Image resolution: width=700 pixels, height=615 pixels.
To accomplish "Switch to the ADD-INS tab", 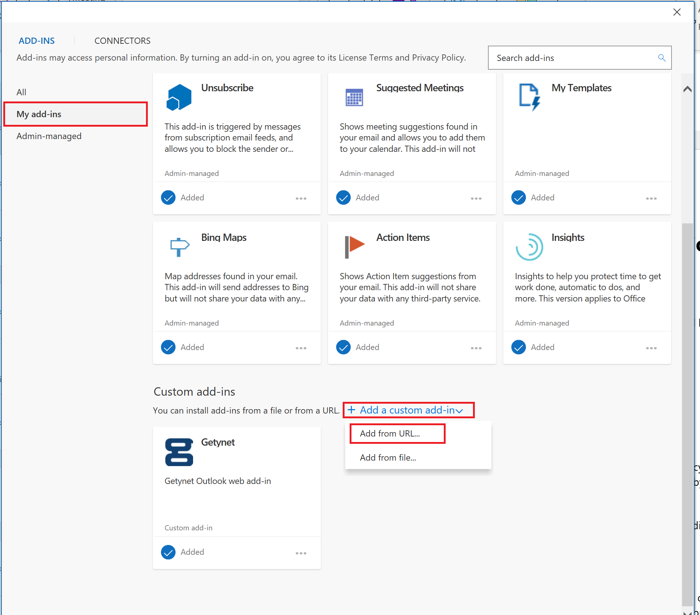I will pyautogui.click(x=36, y=41).
